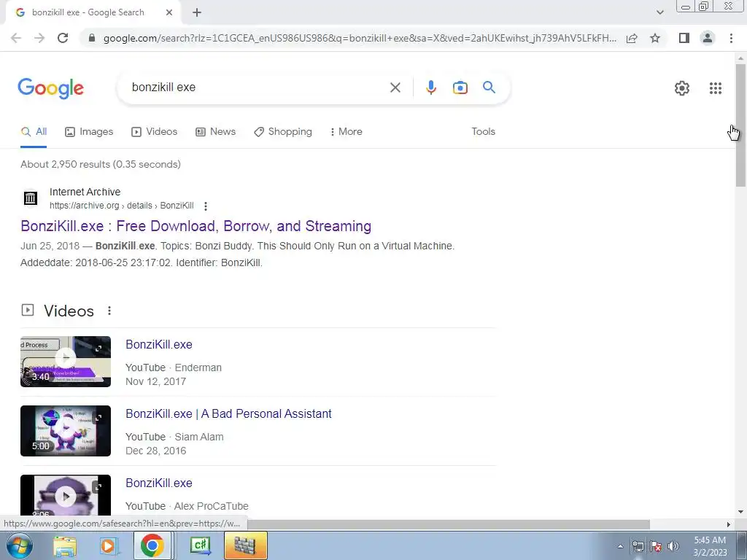This screenshot has width=747, height=560.
Task: Open the Action Center flag icon
Action: pyautogui.click(x=656, y=546)
